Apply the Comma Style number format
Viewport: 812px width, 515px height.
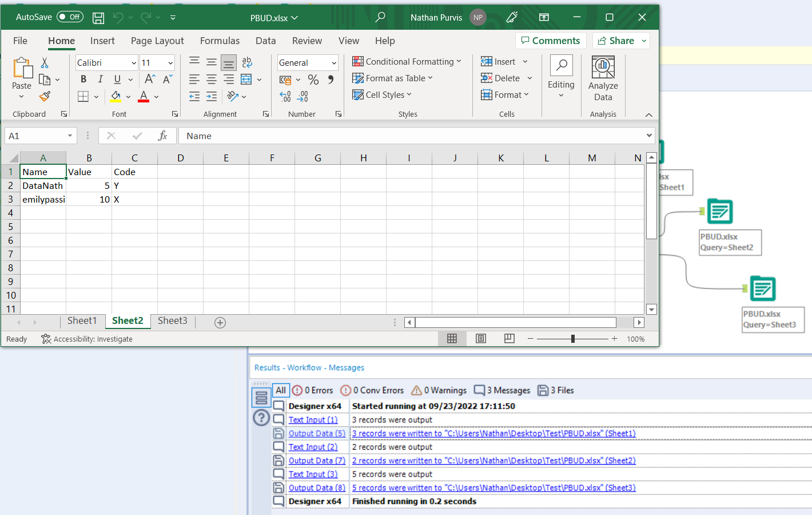(330, 80)
